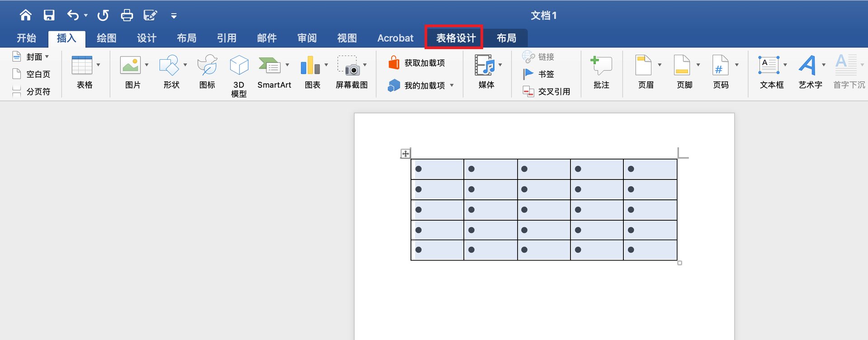Switch to the 开始 tab

(x=26, y=38)
